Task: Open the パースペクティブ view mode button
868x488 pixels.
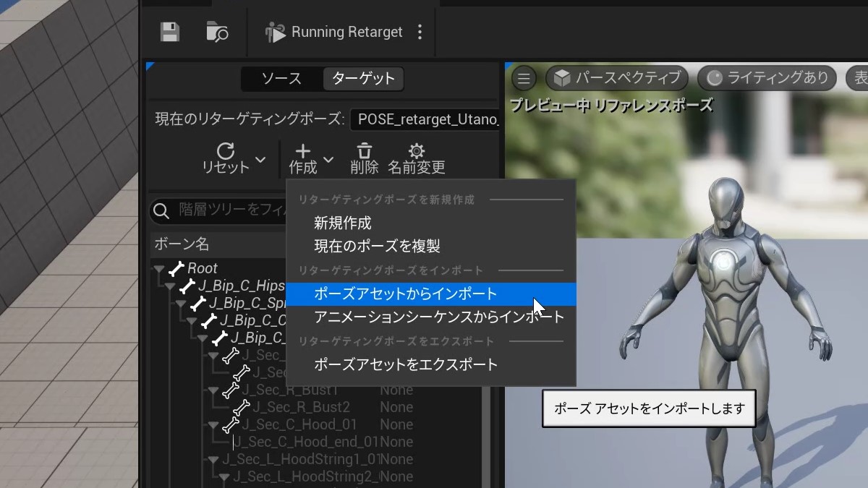Action: [618, 78]
